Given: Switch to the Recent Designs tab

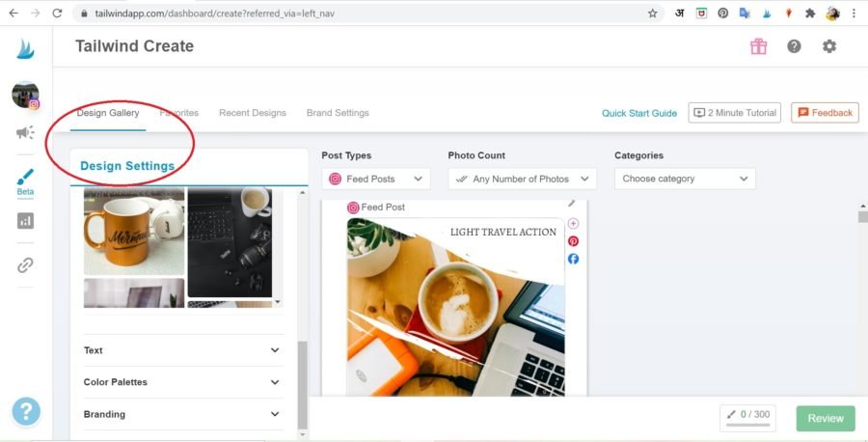Looking at the screenshot, I should tap(253, 113).
